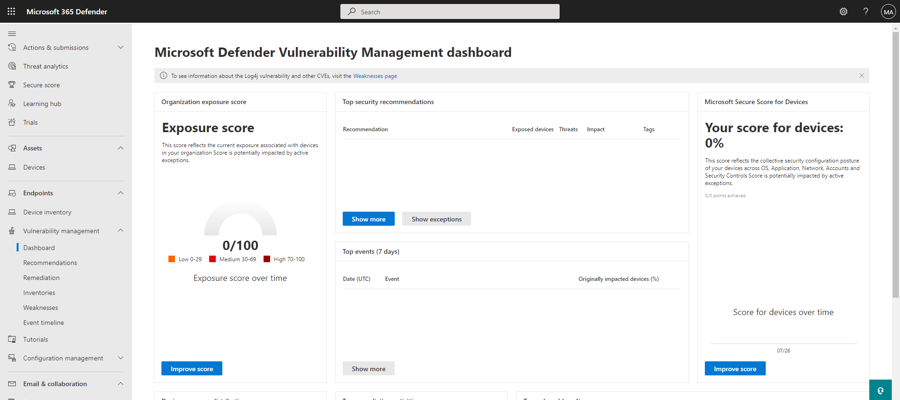900x400 pixels.
Task: Click the Event column header
Action: pos(392,279)
